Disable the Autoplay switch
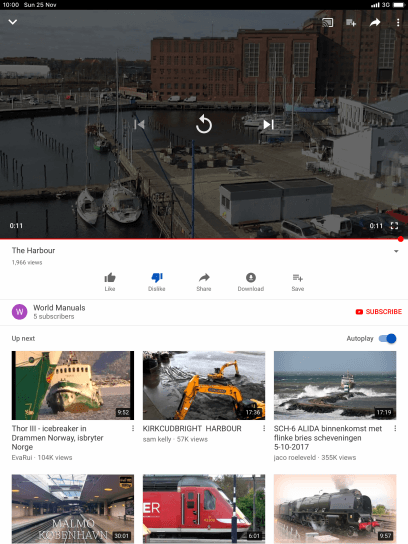This screenshot has width=408, height=544. coord(388,338)
